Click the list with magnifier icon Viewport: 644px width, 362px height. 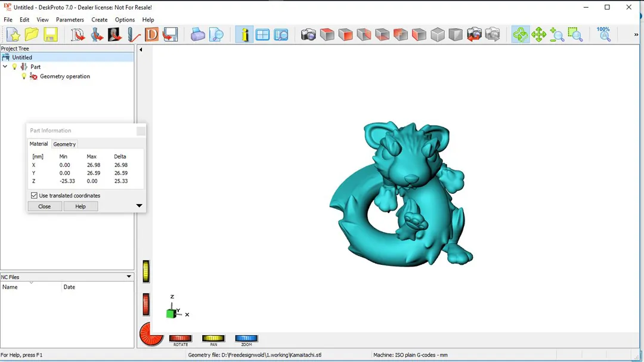click(281, 35)
